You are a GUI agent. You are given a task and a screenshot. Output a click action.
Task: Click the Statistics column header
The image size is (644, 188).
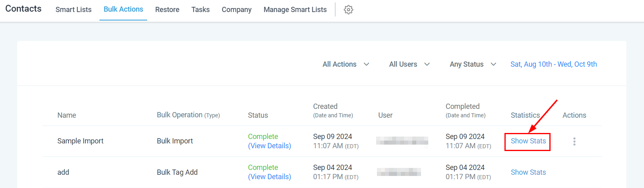point(525,115)
